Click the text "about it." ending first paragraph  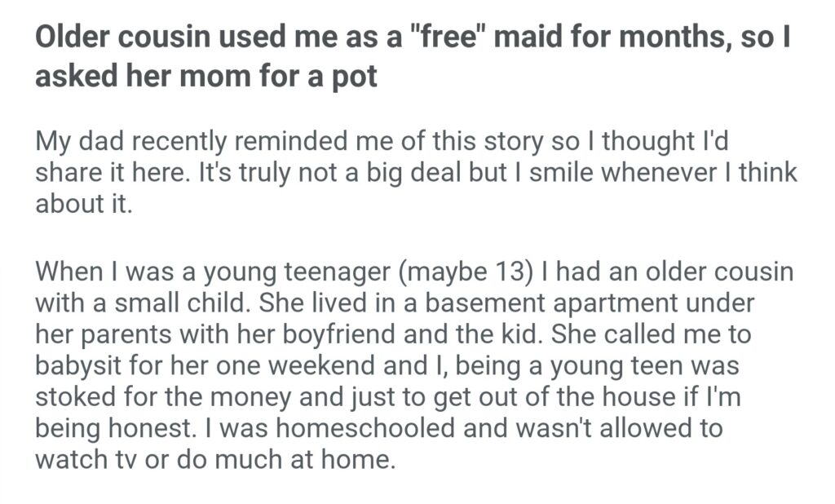coord(85,202)
